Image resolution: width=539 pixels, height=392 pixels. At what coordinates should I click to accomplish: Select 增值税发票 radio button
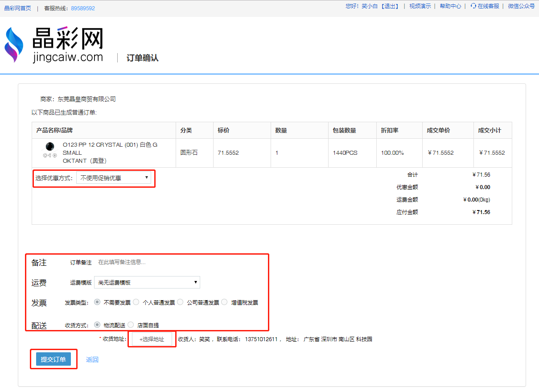pyautogui.click(x=224, y=302)
